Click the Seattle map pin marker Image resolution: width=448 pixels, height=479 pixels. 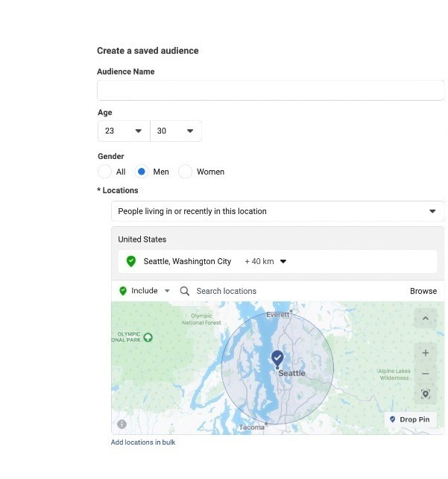point(277,358)
